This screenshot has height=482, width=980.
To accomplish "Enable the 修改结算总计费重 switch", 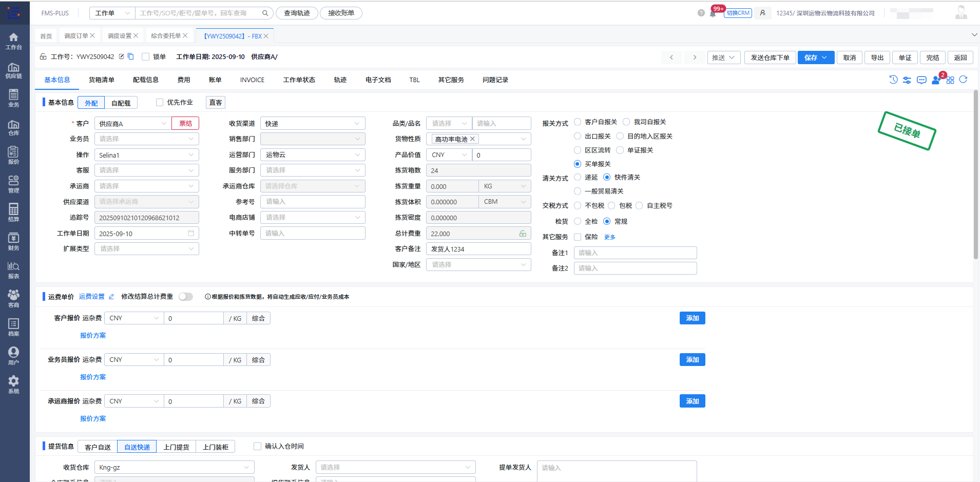I will point(186,296).
